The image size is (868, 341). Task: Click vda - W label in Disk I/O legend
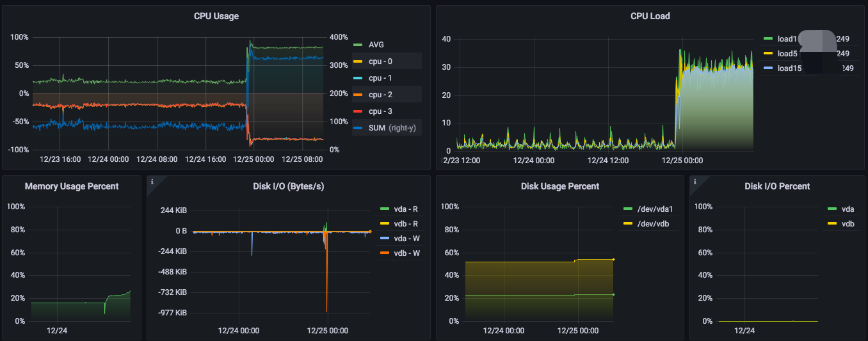pos(406,239)
